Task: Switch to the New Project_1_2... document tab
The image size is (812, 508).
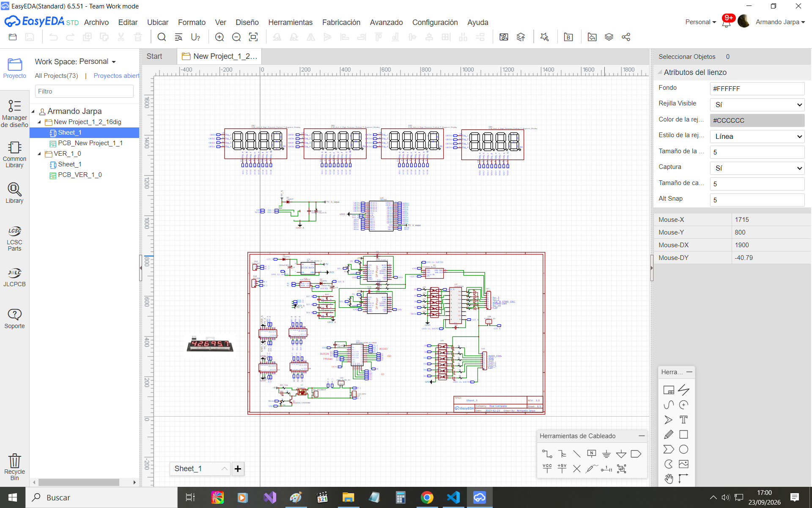Action: tap(219, 56)
